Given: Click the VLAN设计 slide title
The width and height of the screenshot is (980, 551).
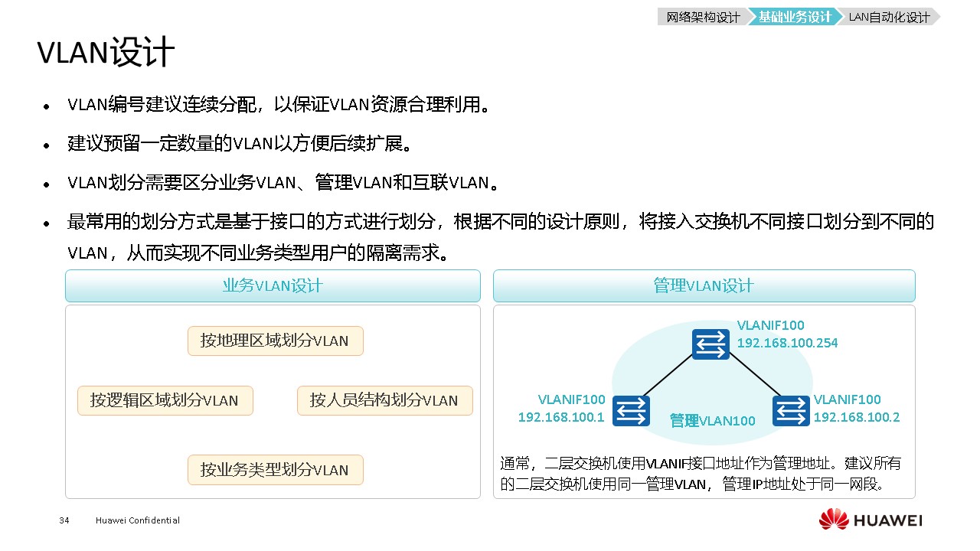Looking at the screenshot, I should coord(106,53).
